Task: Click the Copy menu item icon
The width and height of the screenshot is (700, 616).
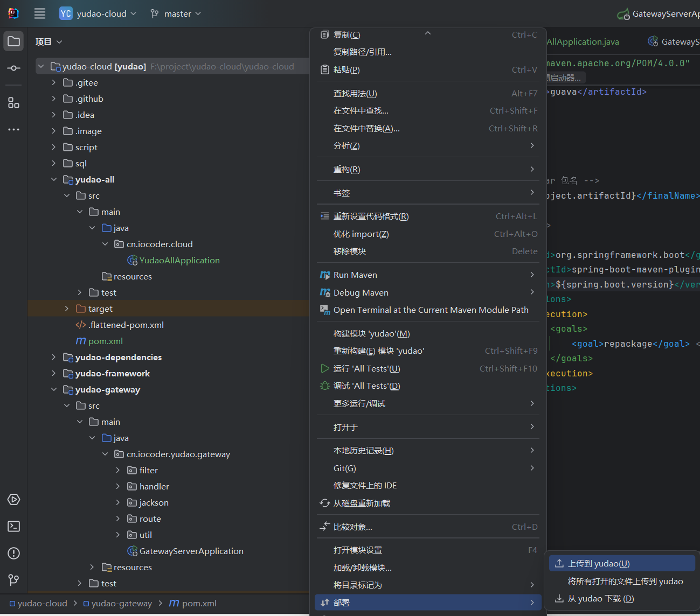Action: tap(324, 35)
